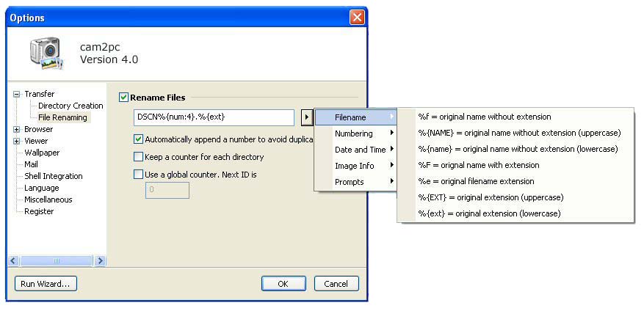This screenshot has width=644, height=311.
Task: Uncheck the Rename Files checkbox
Action: [123, 98]
